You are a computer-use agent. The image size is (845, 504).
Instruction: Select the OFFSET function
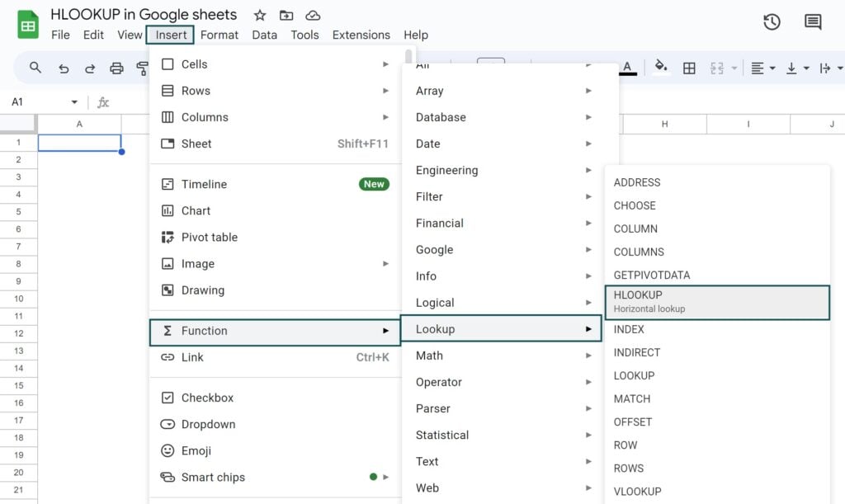coord(717,422)
